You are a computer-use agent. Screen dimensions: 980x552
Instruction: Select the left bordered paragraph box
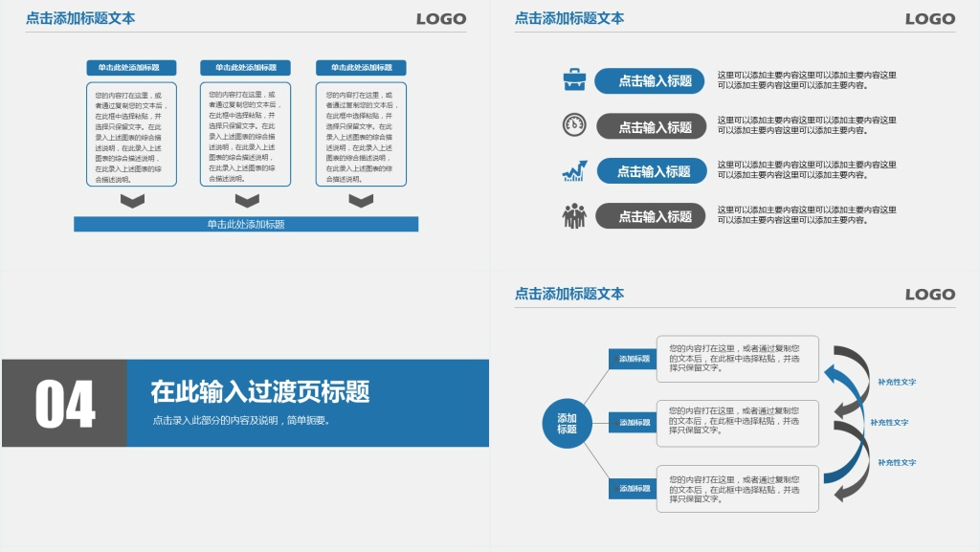pyautogui.click(x=131, y=134)
